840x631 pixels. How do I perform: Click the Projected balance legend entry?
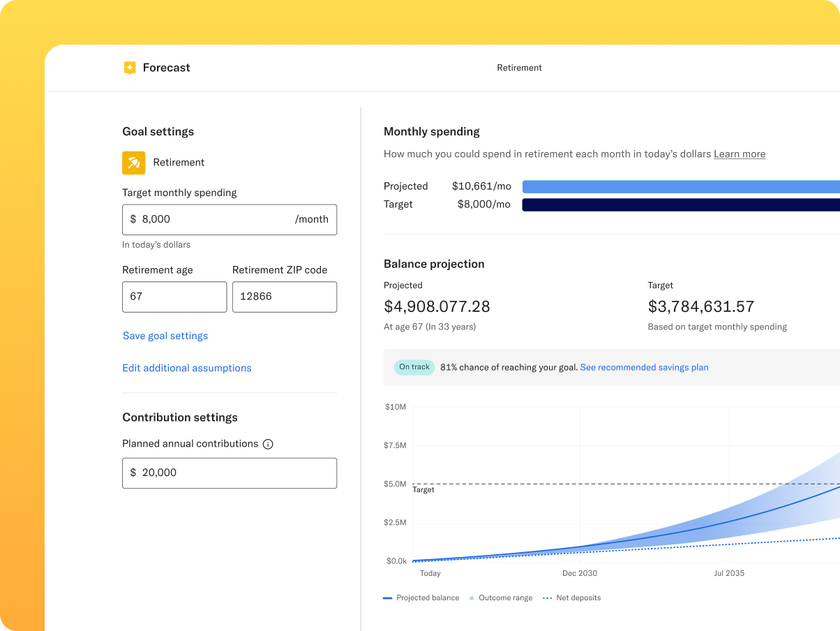pos(421,598)
